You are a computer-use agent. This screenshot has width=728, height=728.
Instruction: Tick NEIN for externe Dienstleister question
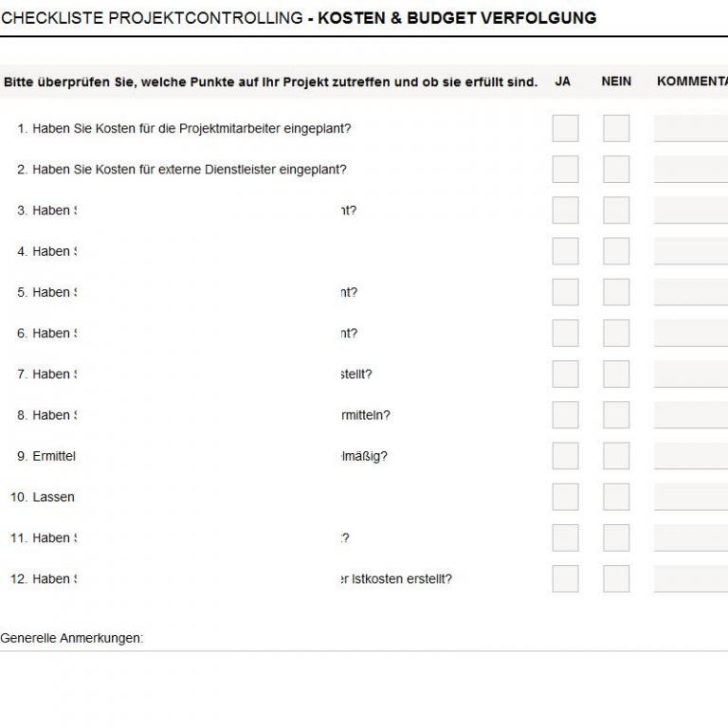616,169
